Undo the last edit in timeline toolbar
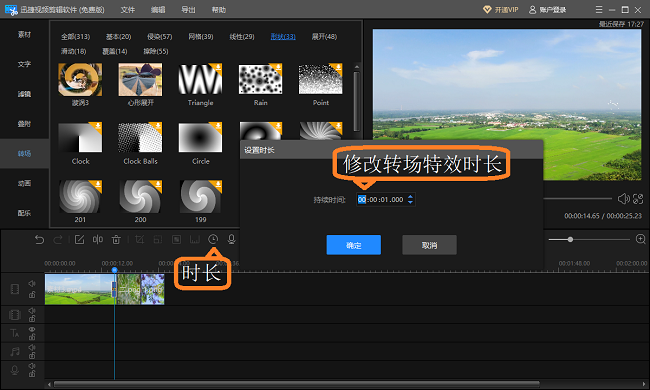 click(x=39, y=240)
